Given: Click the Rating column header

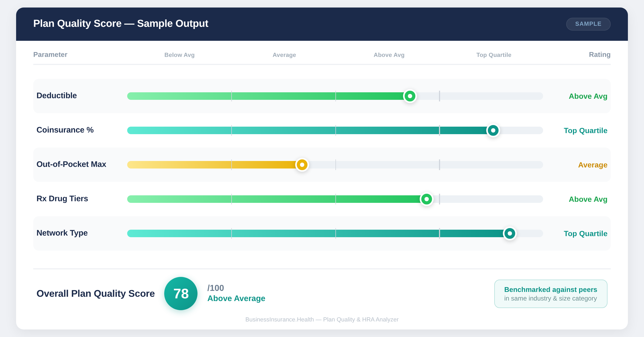Looking at the screenshot, I should tap(599, 55).
